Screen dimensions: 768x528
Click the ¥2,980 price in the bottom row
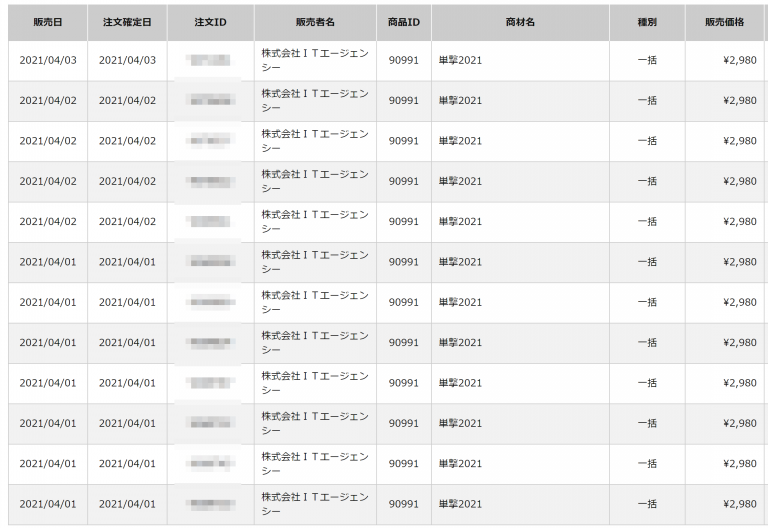(739, 504)
